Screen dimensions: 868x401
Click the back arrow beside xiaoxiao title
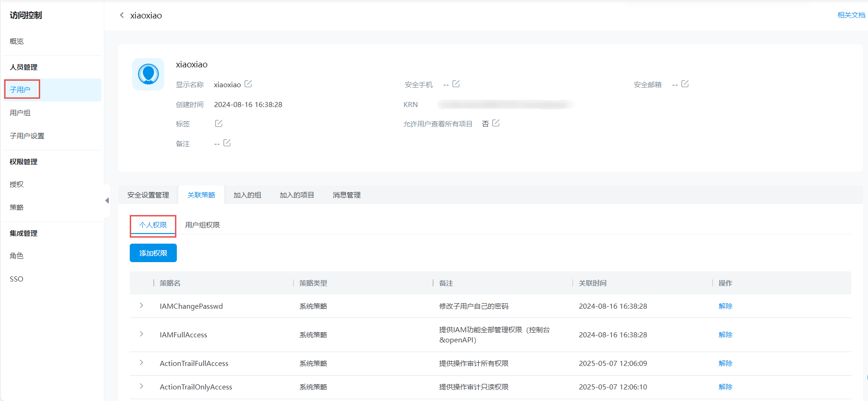coord(122,15)
